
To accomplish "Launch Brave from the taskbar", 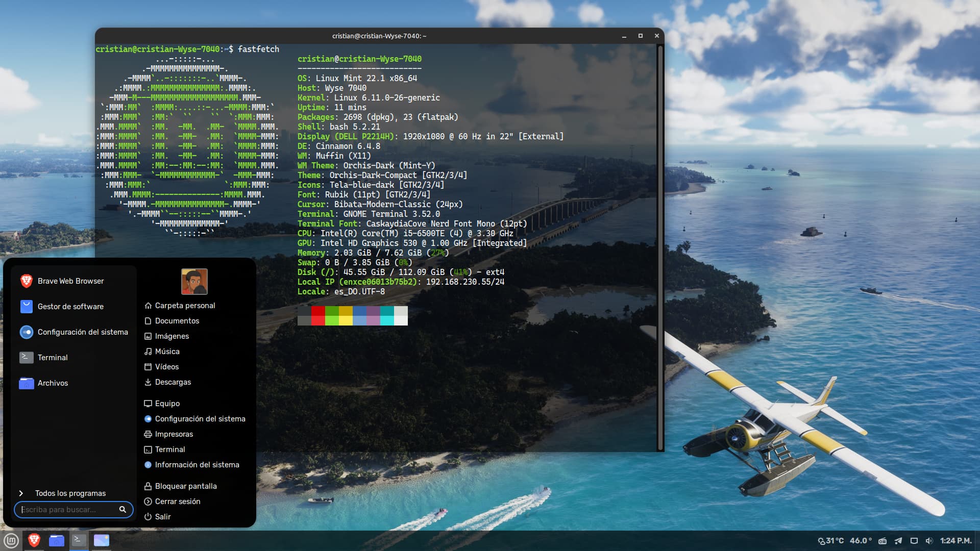I will (34, 540).
